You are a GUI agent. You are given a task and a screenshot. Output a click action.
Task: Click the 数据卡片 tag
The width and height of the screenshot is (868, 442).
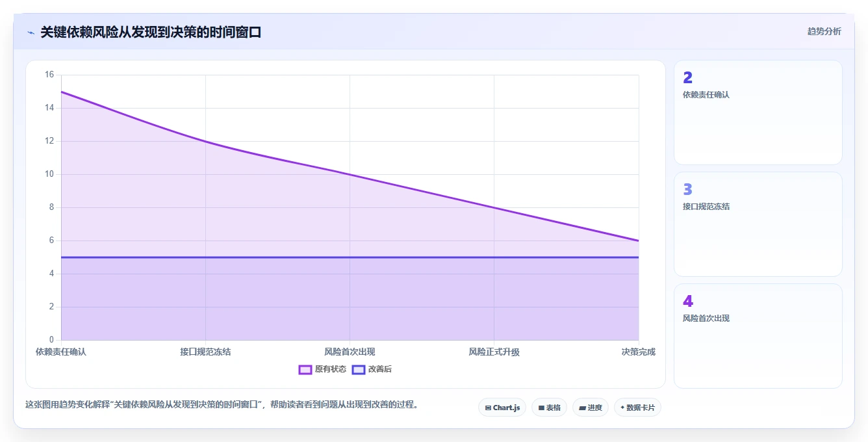coord(637,408)
